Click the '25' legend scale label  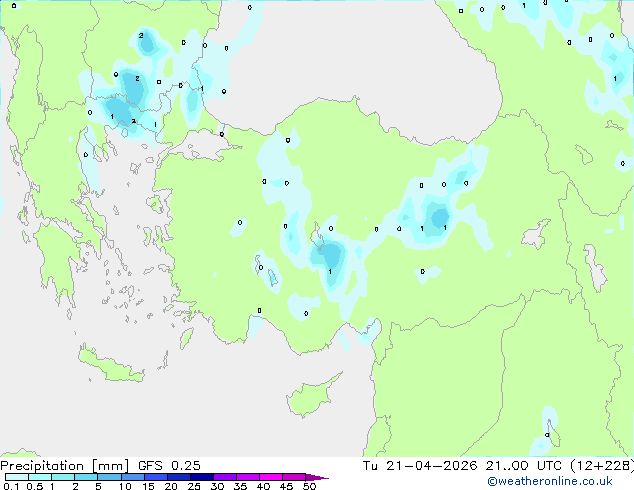point(194,486)
